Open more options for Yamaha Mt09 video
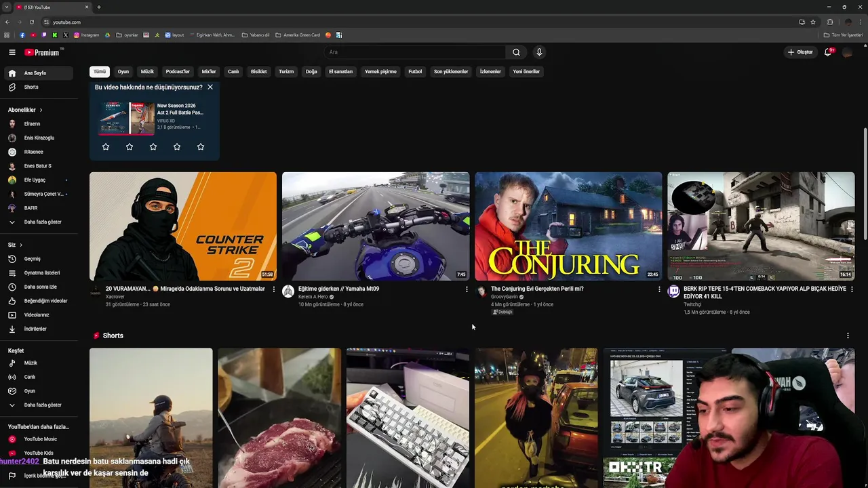Viewport: 868px width, 488px height. (467, 289)
